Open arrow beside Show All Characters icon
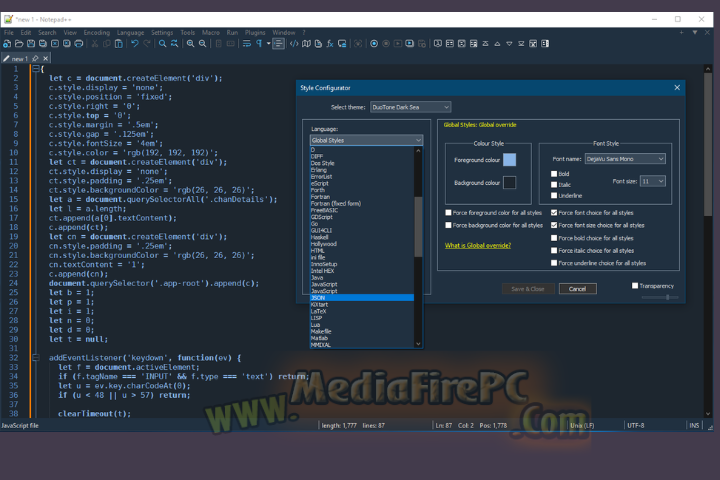720x480 pixels. [x=269, y=44]
